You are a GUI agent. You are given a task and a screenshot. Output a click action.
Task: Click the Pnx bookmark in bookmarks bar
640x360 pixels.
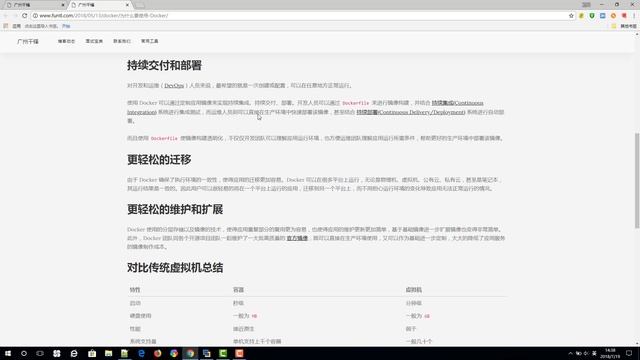coord(66,26)
